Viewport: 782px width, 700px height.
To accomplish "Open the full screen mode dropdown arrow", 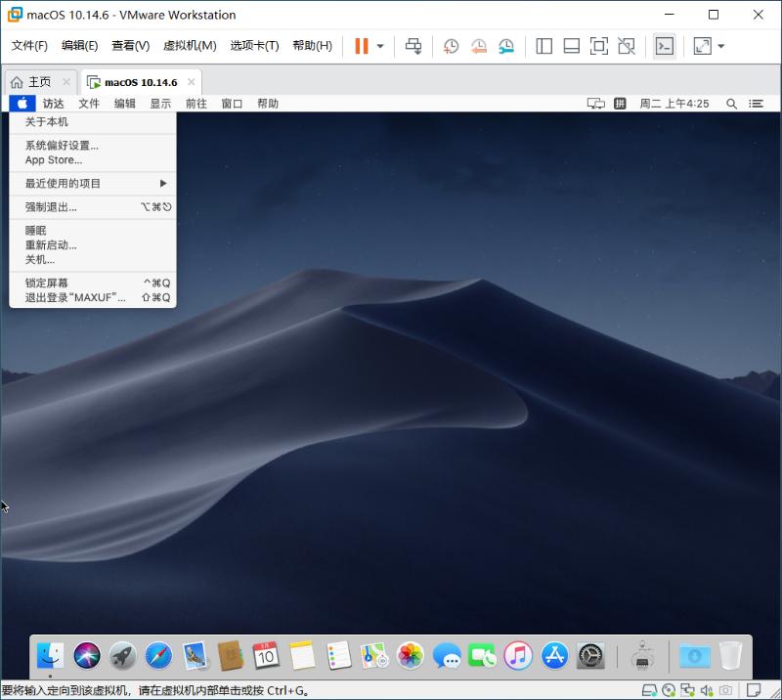I will tap(721, 45).
